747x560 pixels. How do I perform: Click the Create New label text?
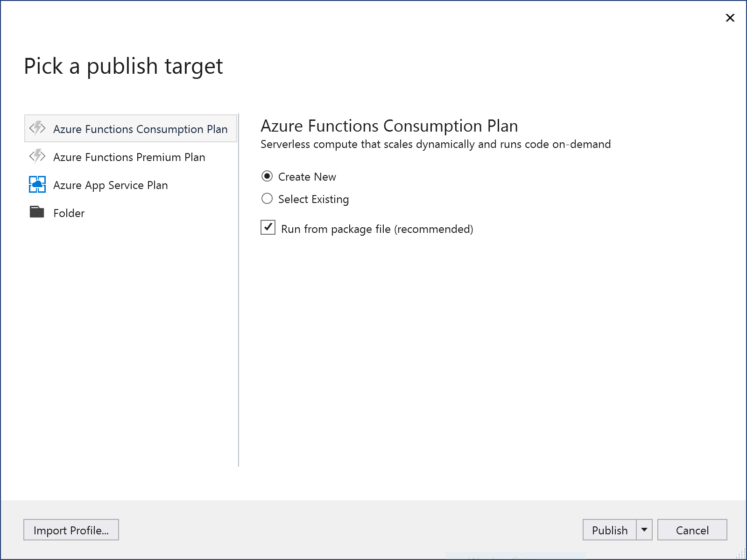[x=307, y=177]
